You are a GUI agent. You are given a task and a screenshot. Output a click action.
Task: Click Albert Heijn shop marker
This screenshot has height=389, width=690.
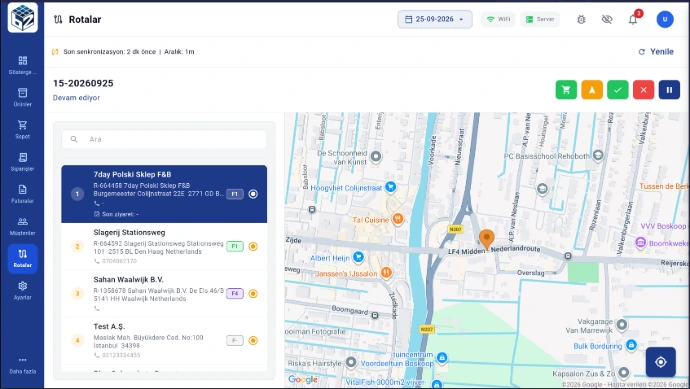359,257
